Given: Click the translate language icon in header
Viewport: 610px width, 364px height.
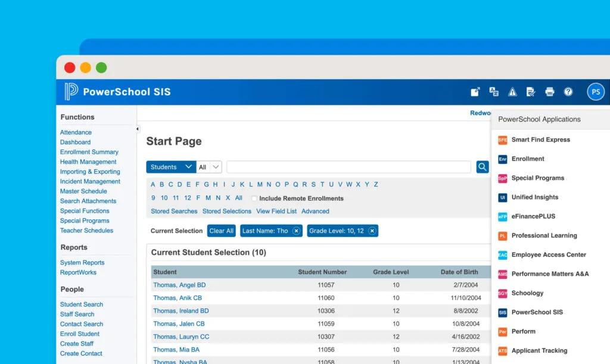Looking at the screenshot, I should 494,92.
